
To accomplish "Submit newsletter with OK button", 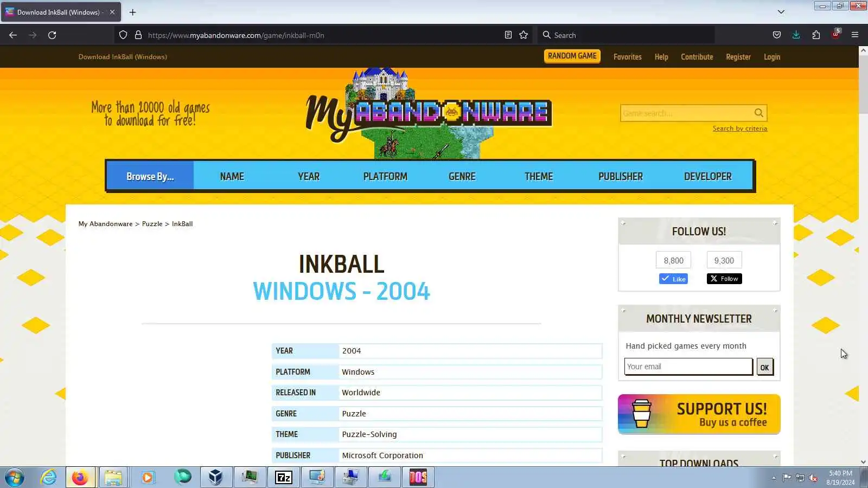I will (x=764, y=367).
